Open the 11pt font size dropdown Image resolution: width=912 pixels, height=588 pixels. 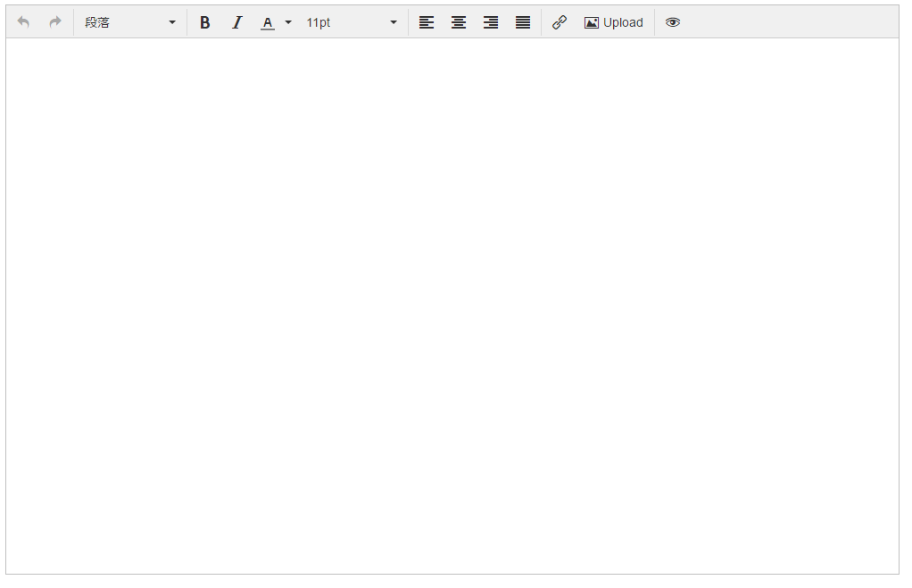pos(352,22)
